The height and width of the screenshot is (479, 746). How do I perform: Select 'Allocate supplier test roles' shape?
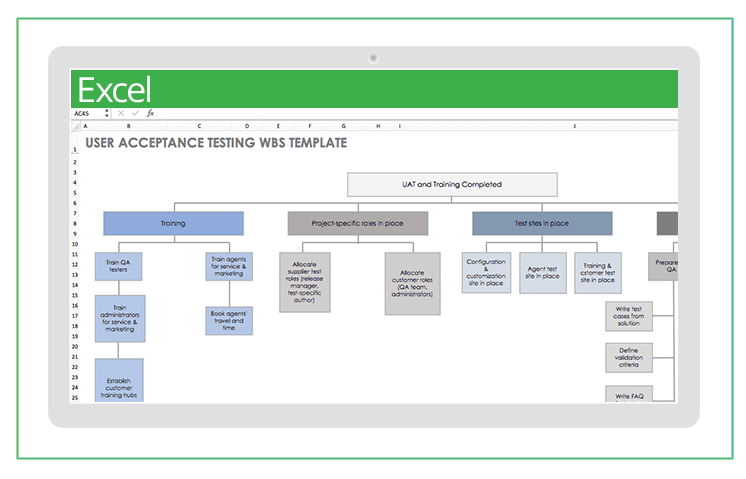pos(305,281)
